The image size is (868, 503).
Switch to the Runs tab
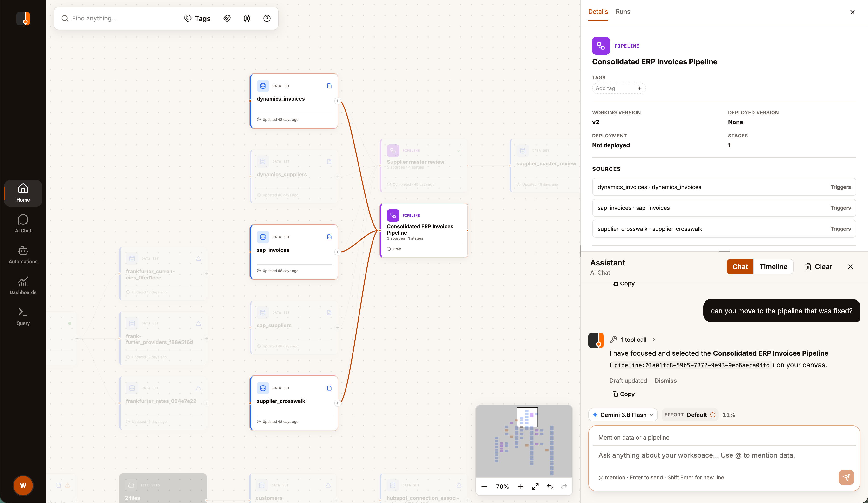(623, 12)
